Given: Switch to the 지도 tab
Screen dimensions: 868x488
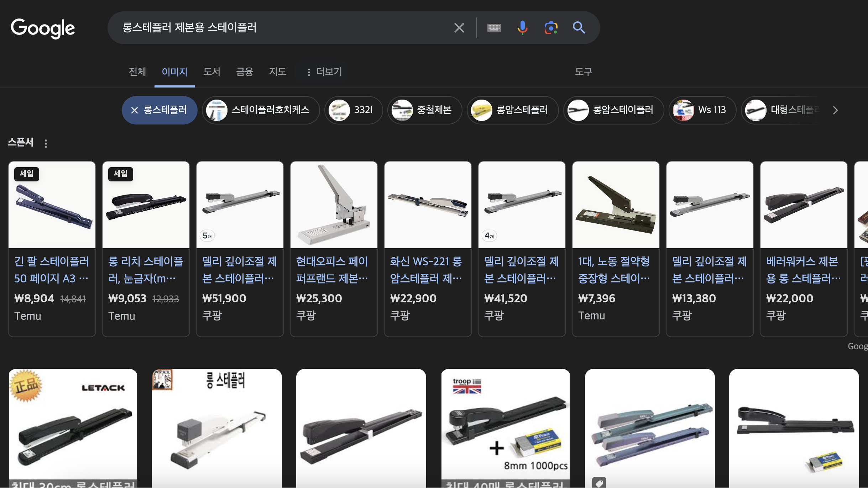Looking at the screenshot, I should tap(277, 72).
